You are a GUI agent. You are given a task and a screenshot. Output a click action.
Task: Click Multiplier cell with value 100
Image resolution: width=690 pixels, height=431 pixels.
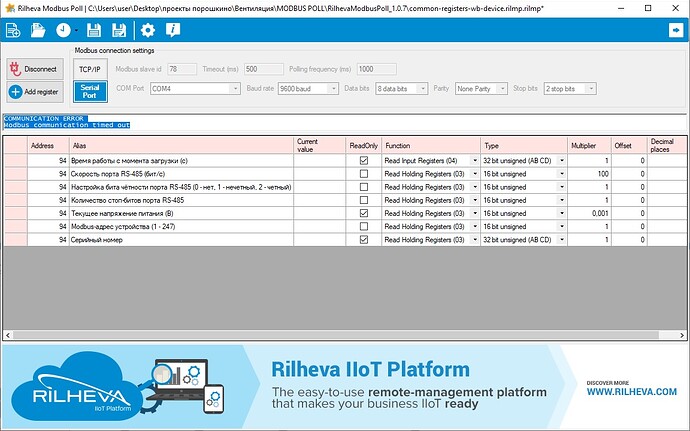pyautogui.click(x=590, y=174)
